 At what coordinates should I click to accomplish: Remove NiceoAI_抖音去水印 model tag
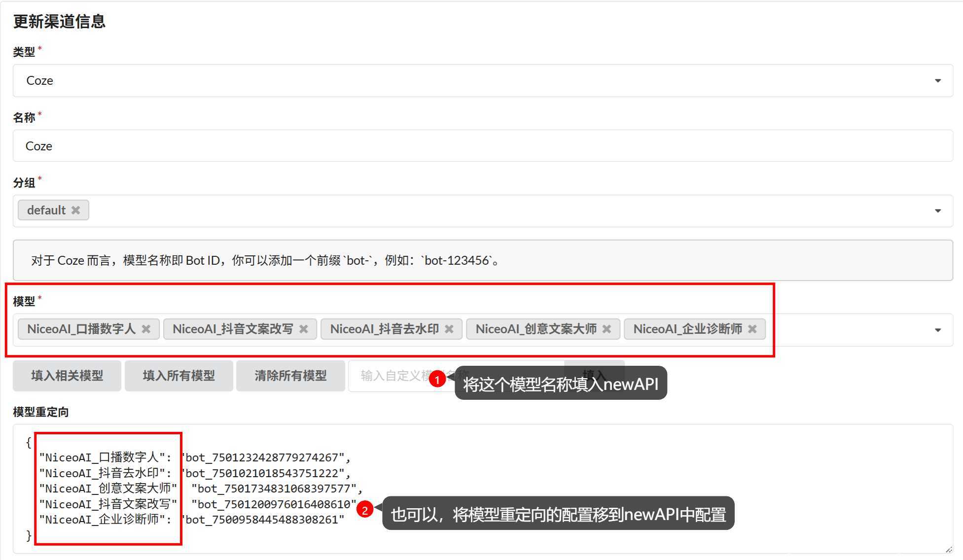tap(449, 329)
